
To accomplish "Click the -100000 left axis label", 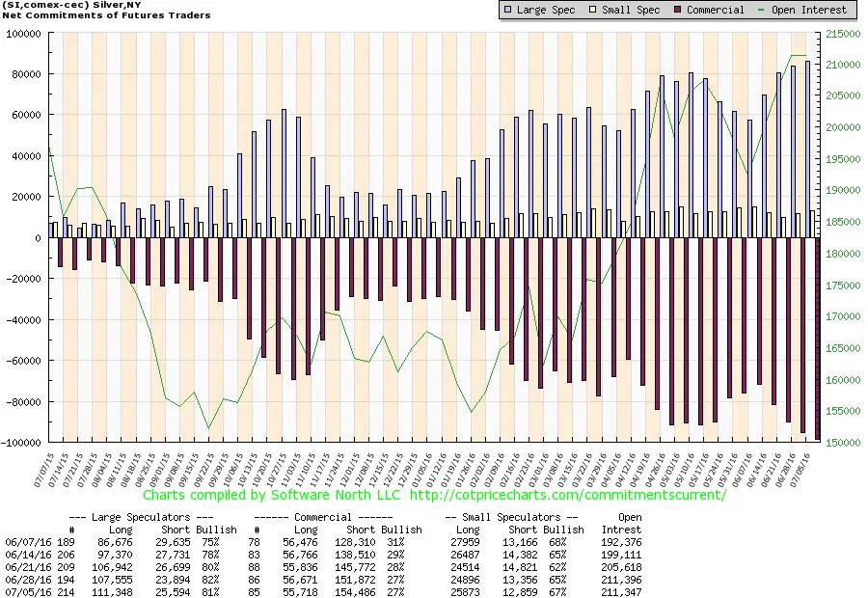I will point(21,443).
